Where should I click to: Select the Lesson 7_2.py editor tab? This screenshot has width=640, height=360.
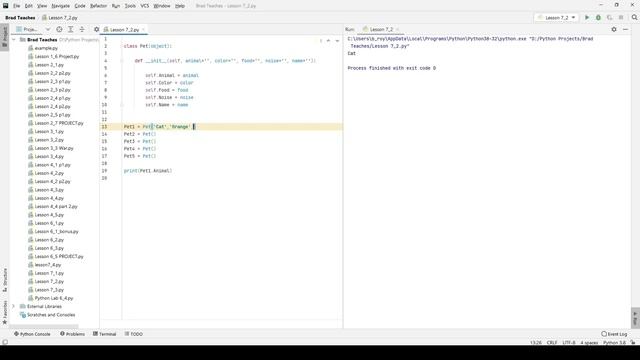[124, 30]
